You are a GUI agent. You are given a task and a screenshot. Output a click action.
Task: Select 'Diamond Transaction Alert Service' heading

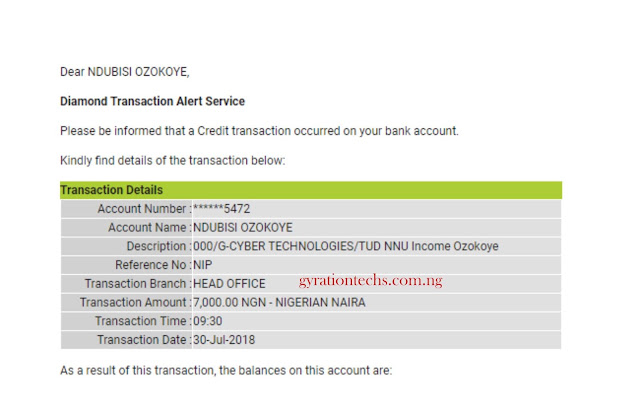152,101
